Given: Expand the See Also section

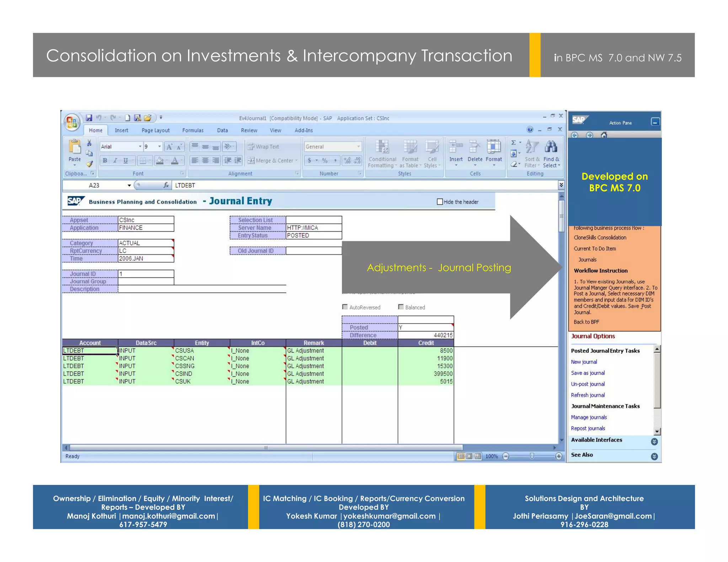Looking at the screenshot, I should tap(654, 456).
